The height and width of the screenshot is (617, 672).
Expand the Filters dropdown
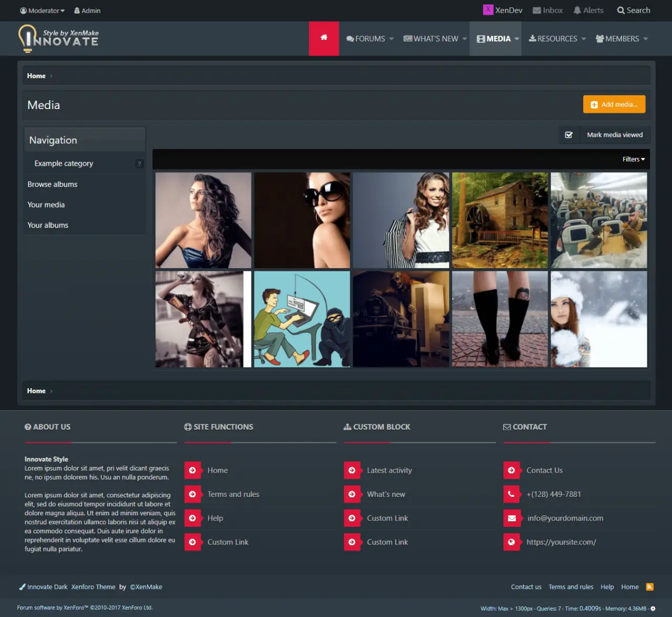click(634, 159)
